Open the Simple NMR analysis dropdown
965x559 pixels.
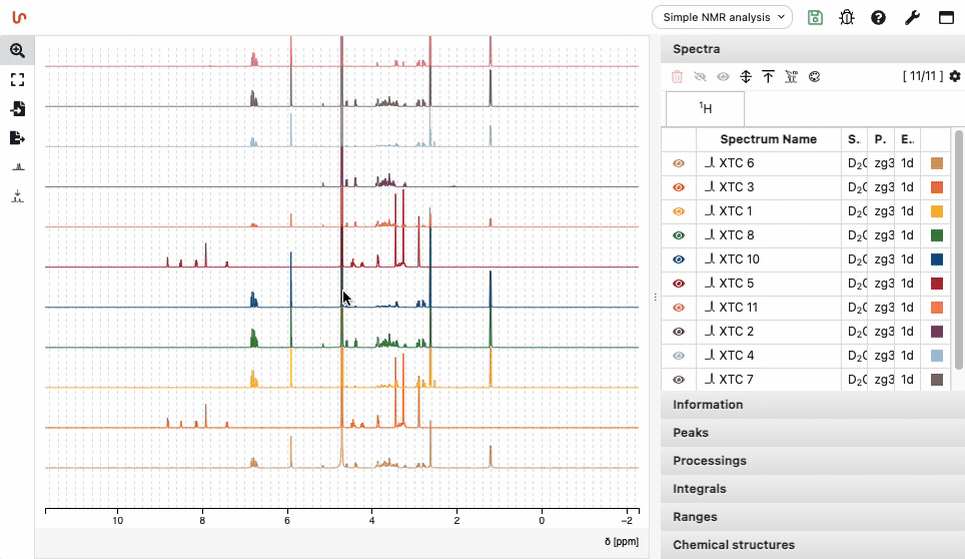coord(721,17)
